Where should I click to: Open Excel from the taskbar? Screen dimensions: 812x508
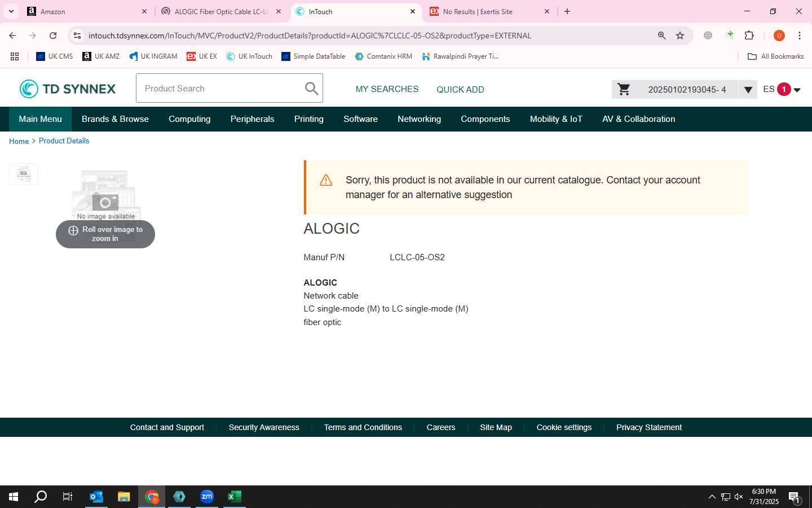235,497
